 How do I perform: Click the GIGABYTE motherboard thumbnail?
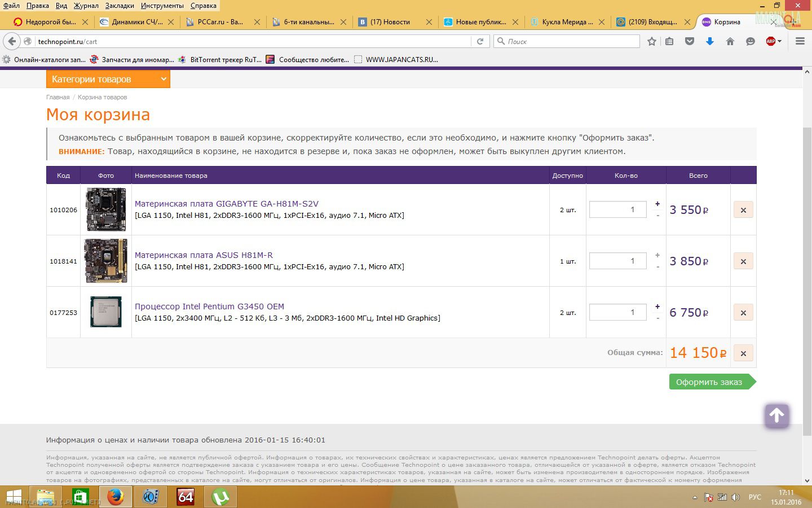(x=106, y=209)
